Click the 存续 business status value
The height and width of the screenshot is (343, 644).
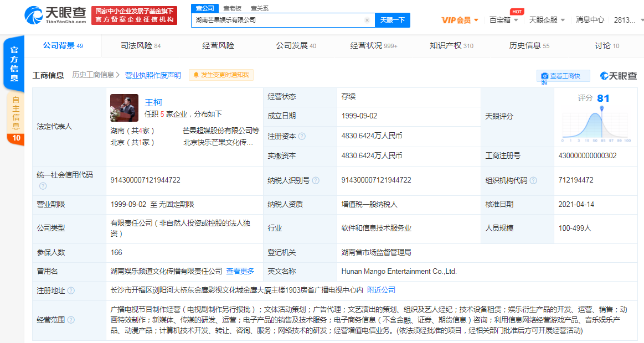coord(348,96)
